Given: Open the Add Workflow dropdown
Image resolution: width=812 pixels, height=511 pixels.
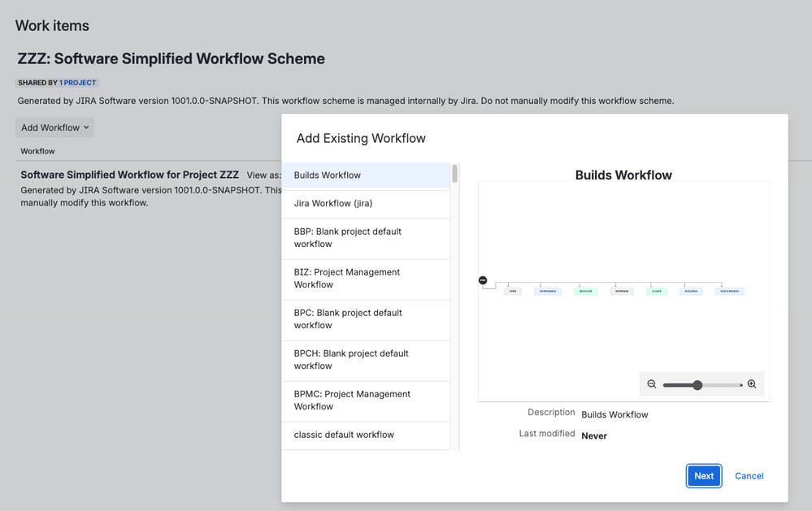Looking at the screenshot, I should (55, 128).
